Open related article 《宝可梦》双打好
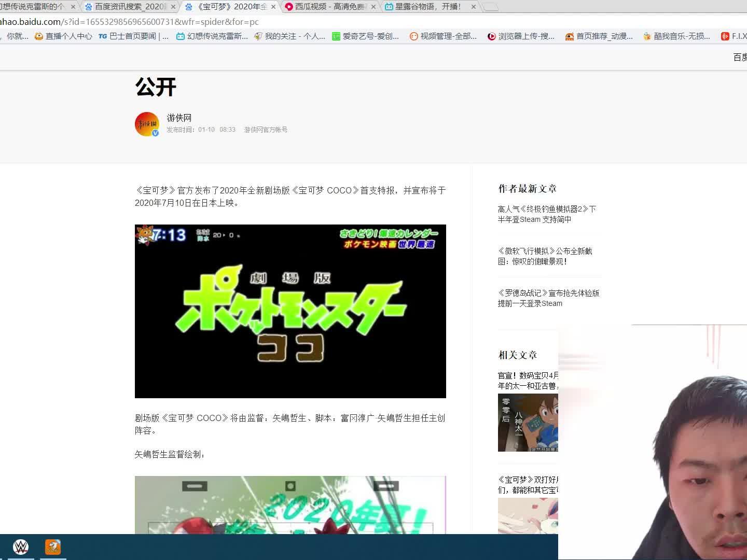 click(x=528, y=485)
